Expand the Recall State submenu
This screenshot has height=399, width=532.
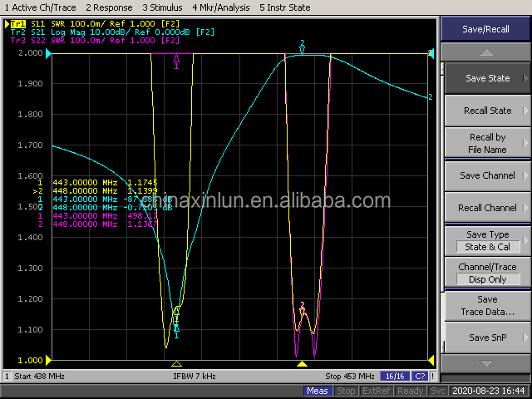pyautogui.click(x=487, y=111)
